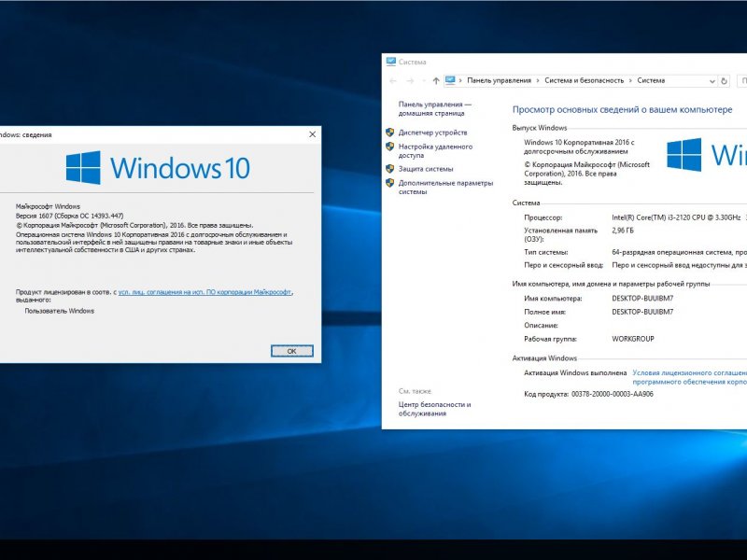
Task: Expand the chevron before Панель управления
Action: point(460,80)
